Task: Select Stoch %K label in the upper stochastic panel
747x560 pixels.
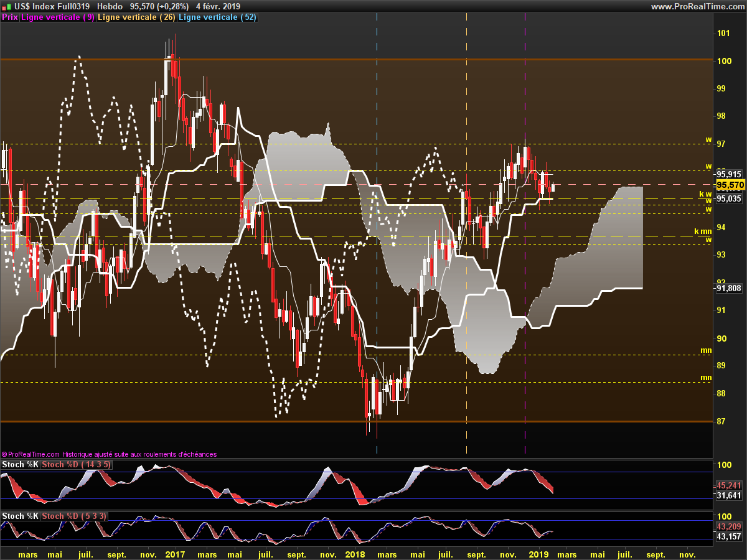Action: [x=20, y=465]
